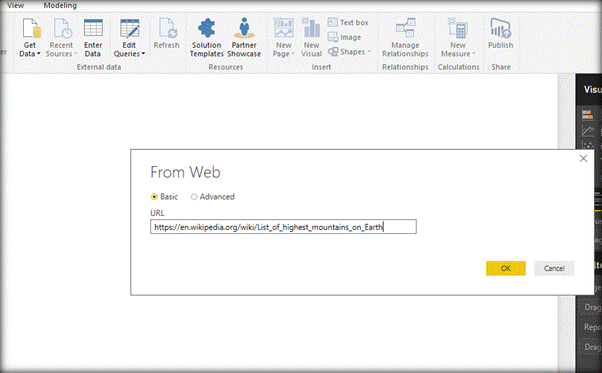Click the Publish icon
The height and width of the screenshot is (373, 602).
(501, 28)
